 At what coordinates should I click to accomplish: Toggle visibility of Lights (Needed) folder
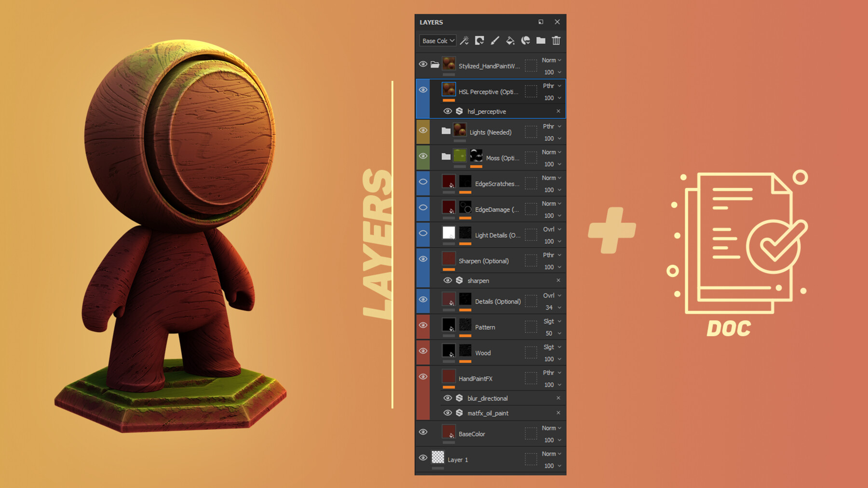[423, 131]
